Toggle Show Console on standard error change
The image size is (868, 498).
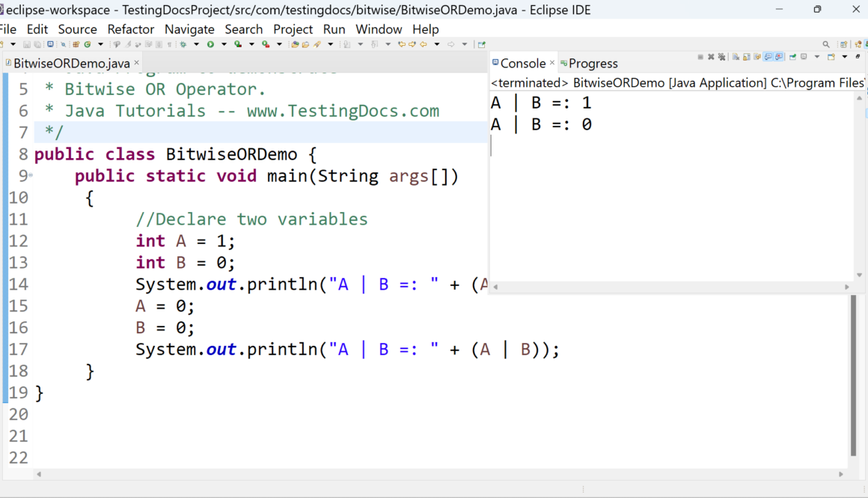[780, 57]
